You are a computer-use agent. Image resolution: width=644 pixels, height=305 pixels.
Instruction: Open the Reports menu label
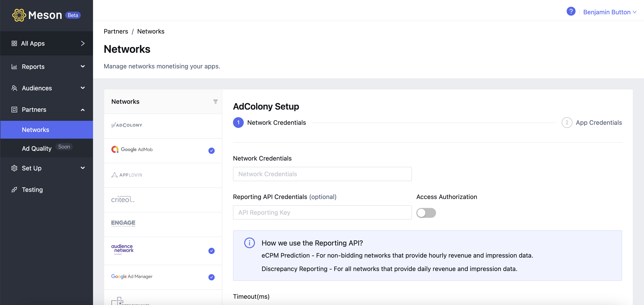point(33,66)
